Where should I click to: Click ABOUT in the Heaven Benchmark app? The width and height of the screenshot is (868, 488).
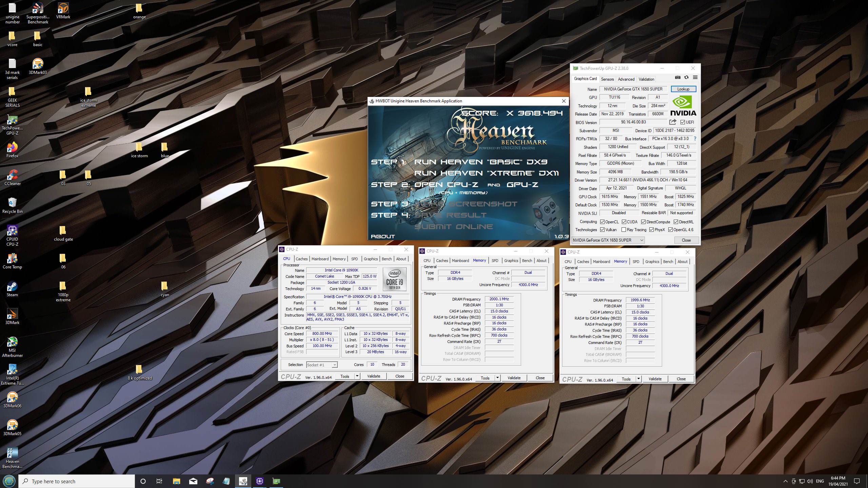point(383,236)
